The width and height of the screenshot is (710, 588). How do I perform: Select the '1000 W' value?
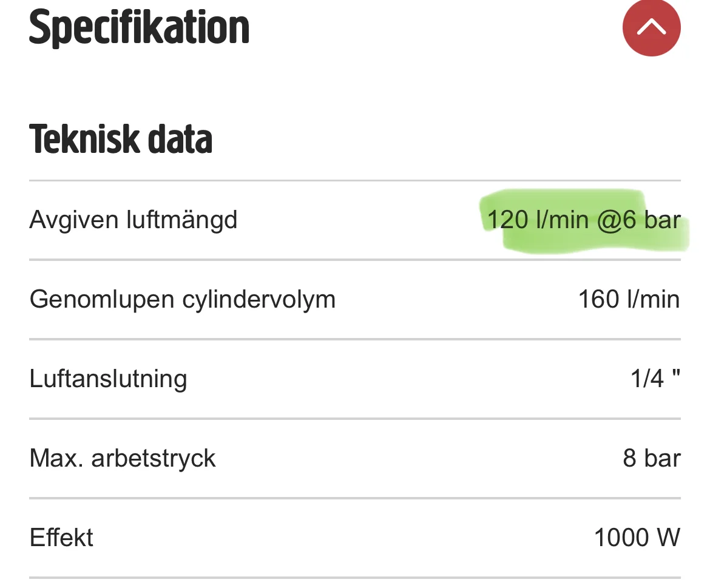[x=637, y=538]
